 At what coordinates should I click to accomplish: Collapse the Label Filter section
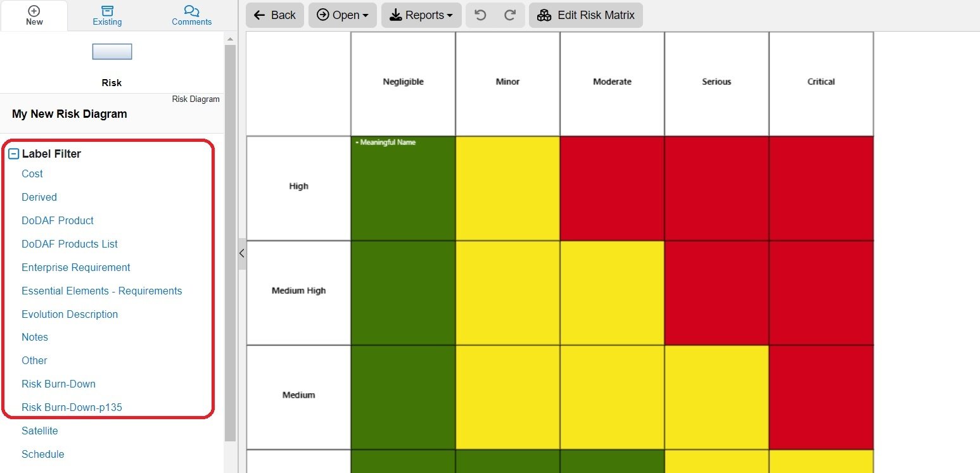(12, 153)
